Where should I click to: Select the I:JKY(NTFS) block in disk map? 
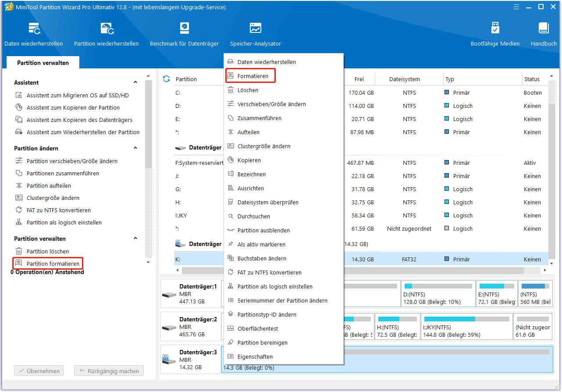click(x=466, y=326)
